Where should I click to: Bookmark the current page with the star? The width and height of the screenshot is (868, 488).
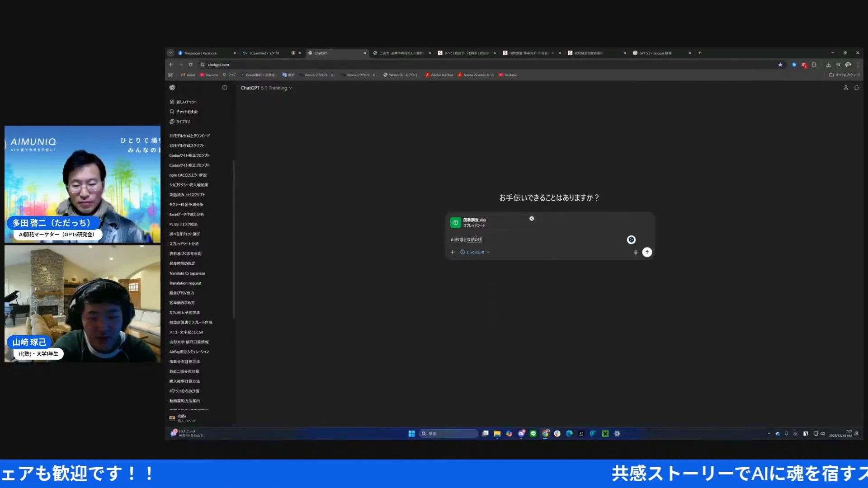pos(780,65)
